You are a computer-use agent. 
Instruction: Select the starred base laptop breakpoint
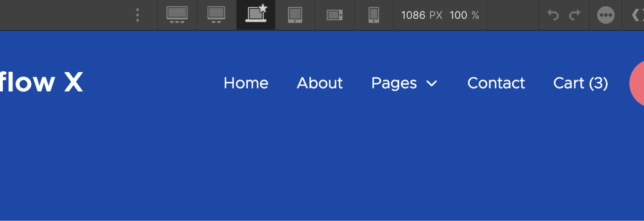tap(256, 14)
